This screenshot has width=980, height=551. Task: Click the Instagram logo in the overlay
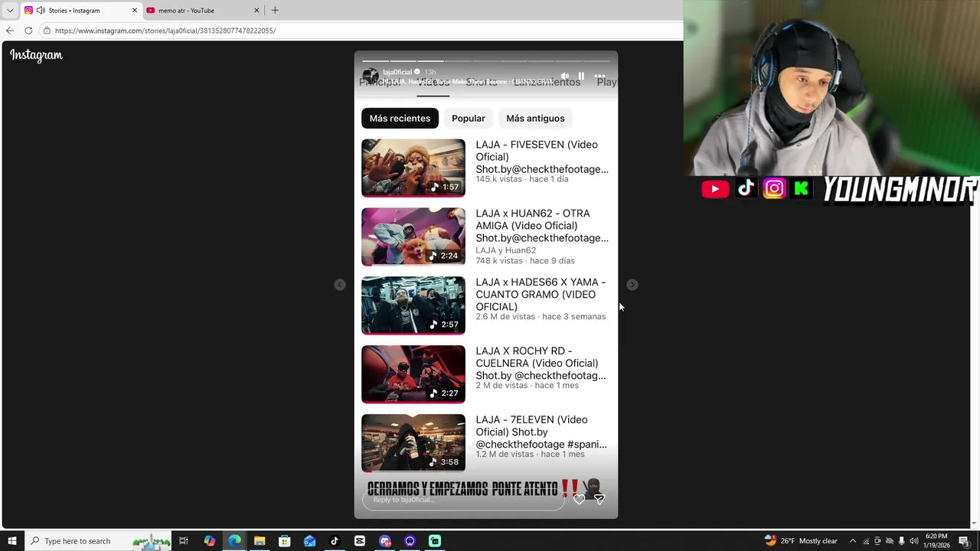[774, 188]
